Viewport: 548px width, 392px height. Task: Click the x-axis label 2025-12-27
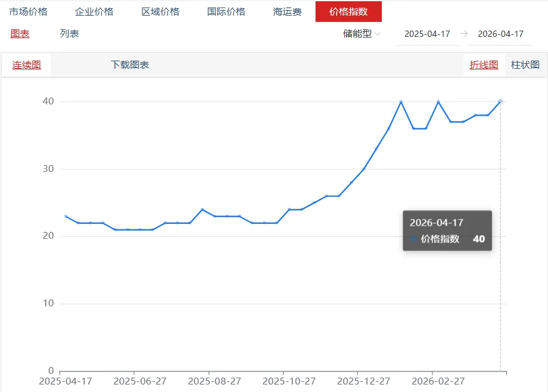pyautogui.click(x=363, y=380)
